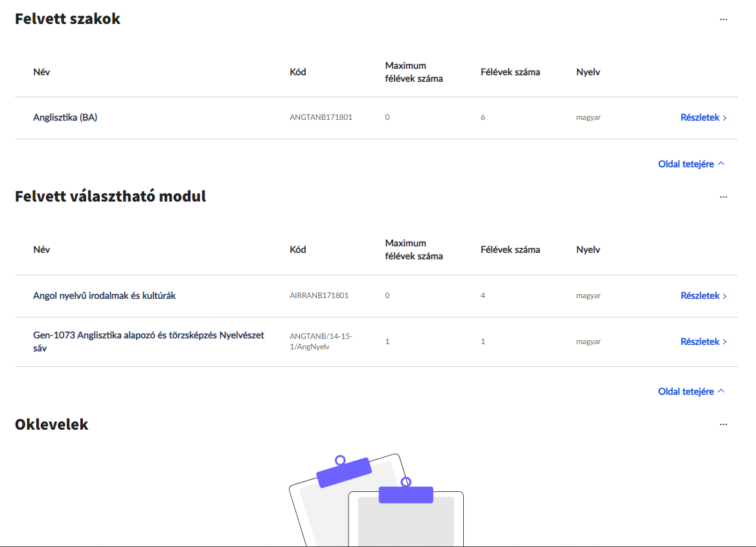This screenshot has height=547, width=756.
Task: Open Részletek for Anglisztika (BA)
Action: pos(704,117)
